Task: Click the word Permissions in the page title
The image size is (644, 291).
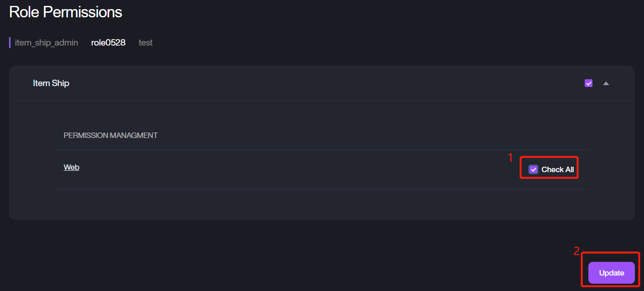Action: [94, 12]
